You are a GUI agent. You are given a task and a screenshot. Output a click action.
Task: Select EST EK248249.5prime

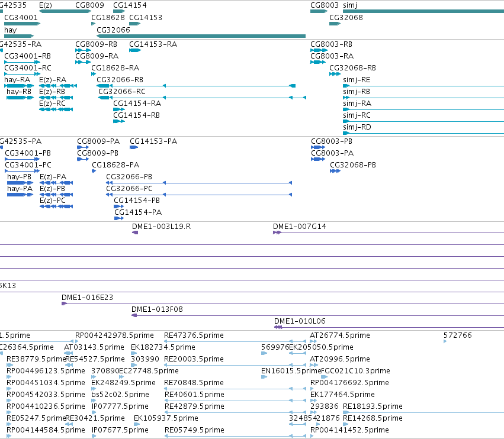123,383
